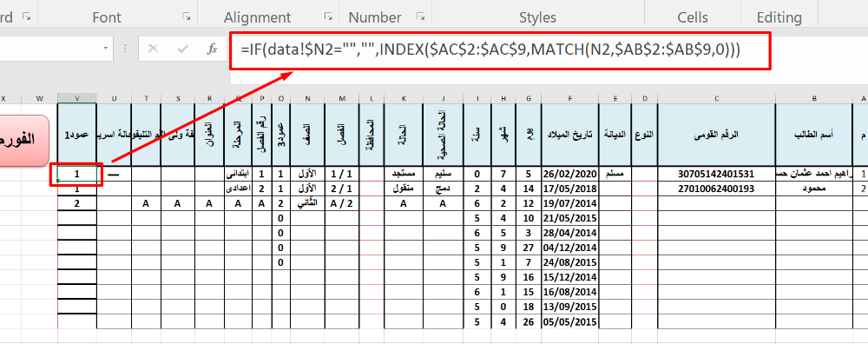Select the عمود1 header cell

(x=77, y=135)
